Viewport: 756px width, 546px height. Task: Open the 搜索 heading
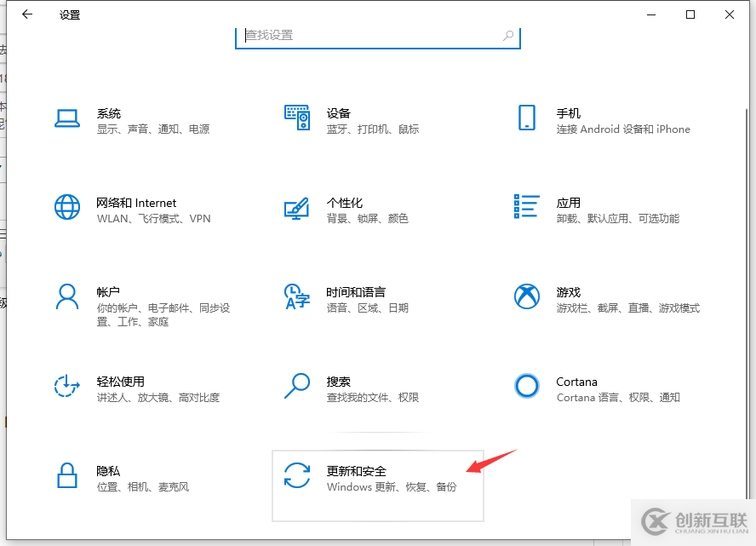tap(339, 382)
